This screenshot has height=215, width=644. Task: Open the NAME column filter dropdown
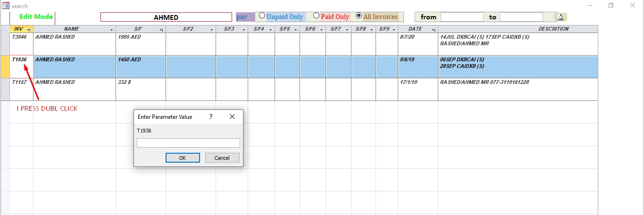tap(112, 29)
